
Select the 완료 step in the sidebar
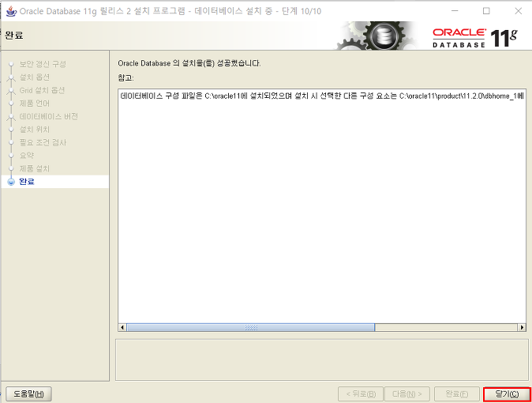click(27, 182)
